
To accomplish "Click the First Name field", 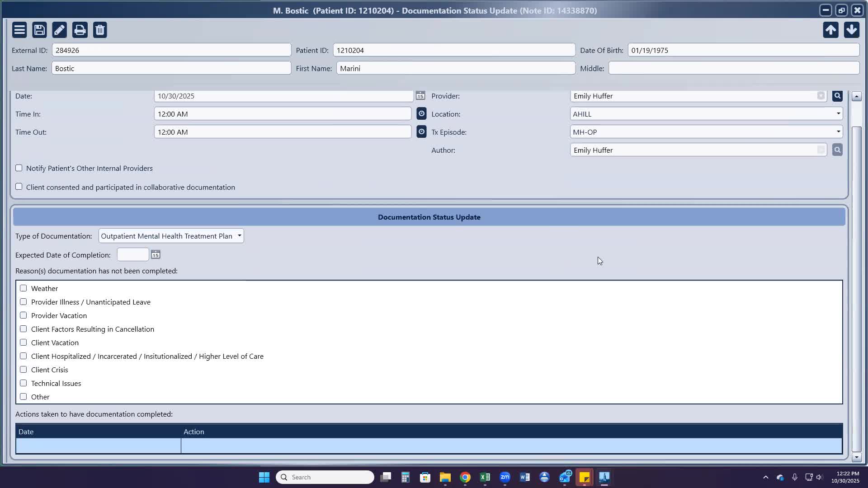I will click(456, 68).
